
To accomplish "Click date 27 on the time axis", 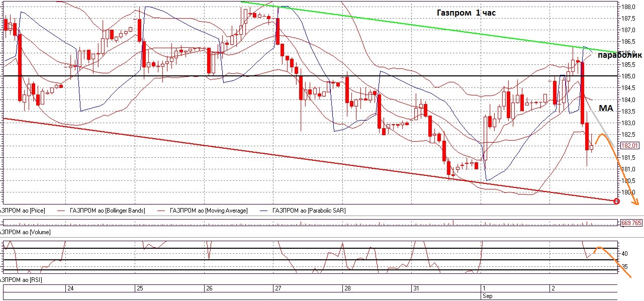I will (278, 288).
